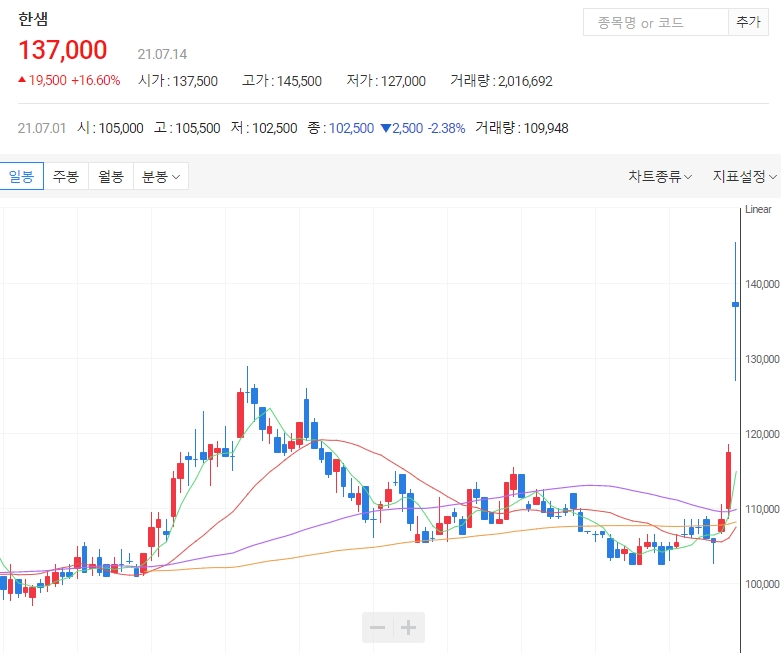The height and width of the screenshot is (653, 781).
Task: Click the 120,000 axis label
Action: pyautogui.click(x=762, y=434)
